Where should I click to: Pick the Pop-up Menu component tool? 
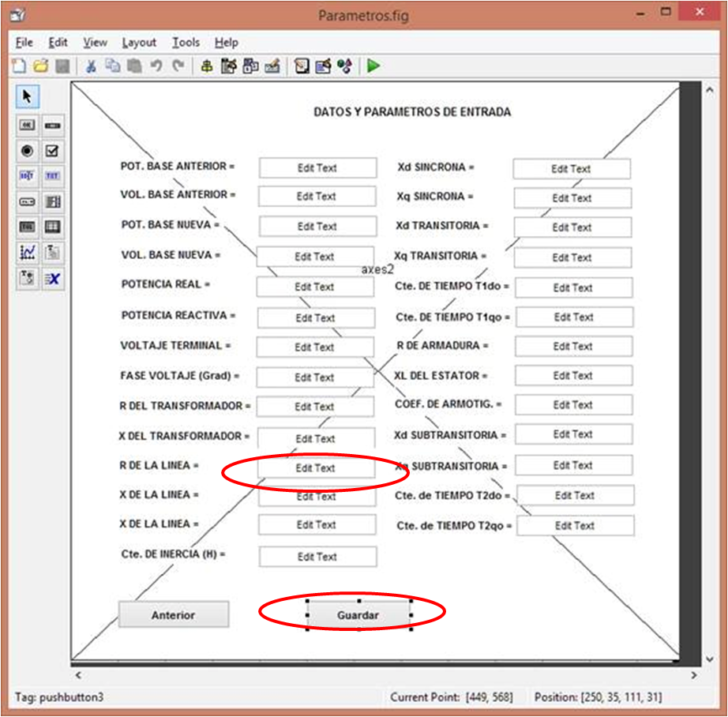27,201
